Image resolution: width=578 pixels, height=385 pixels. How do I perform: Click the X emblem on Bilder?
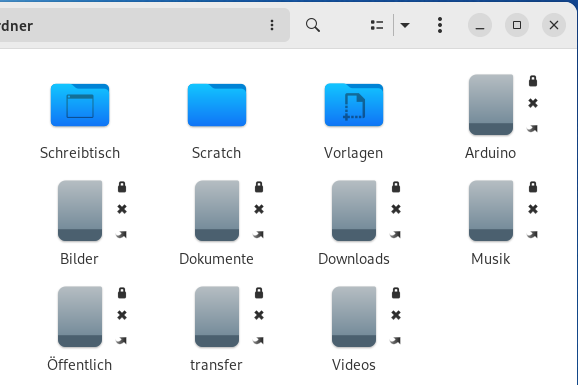(x=122, y=209)
